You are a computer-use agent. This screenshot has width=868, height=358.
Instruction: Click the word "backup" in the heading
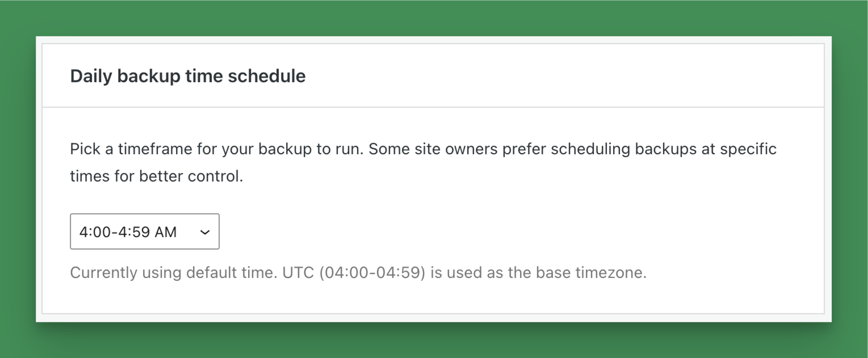149,76
